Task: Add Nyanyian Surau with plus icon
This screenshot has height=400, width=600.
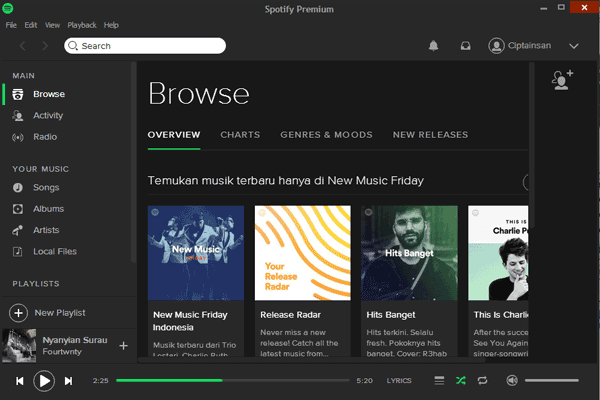Action: coord(123,346)
